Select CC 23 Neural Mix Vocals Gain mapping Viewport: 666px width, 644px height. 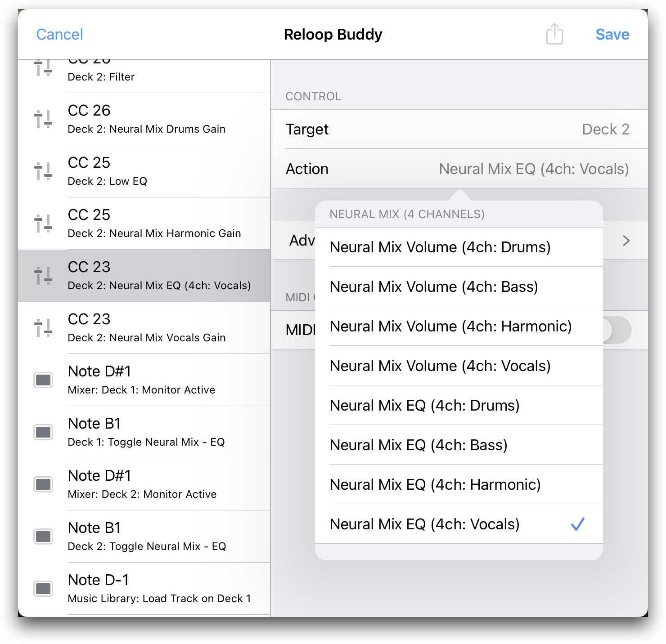click(144, 328)
